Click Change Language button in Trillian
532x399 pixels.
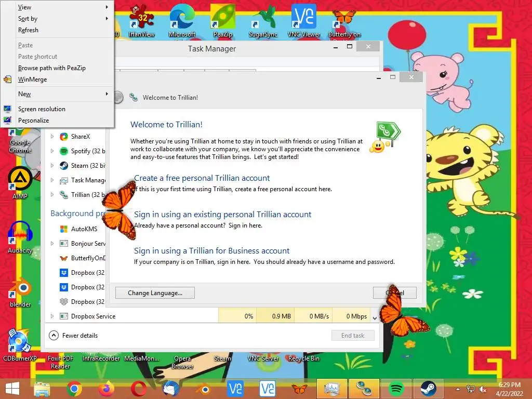click(x=155, y=293)
